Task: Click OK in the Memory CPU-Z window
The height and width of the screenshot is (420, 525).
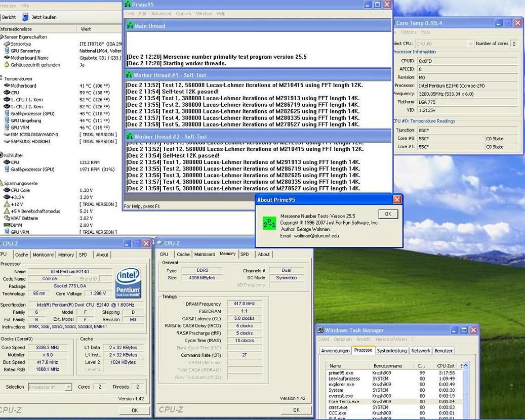Action: coord(296,410)
